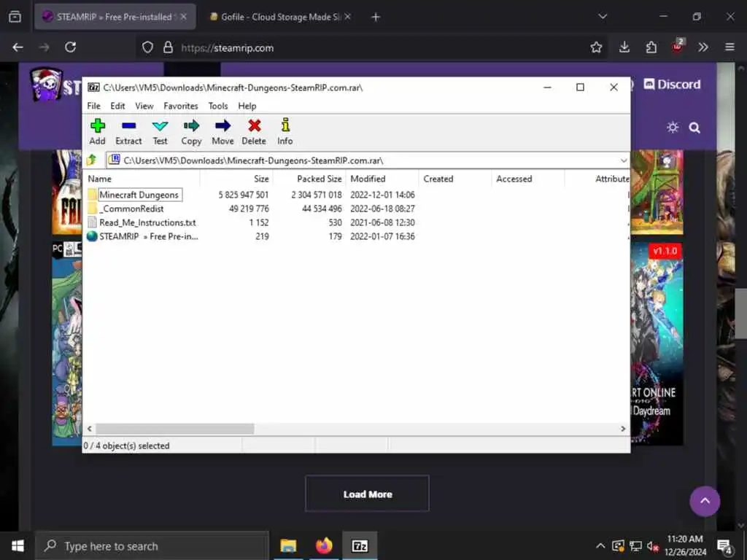This screenshot has width=747, height=560.
Task: Click the red Delete icon
Action: (254, 132)
